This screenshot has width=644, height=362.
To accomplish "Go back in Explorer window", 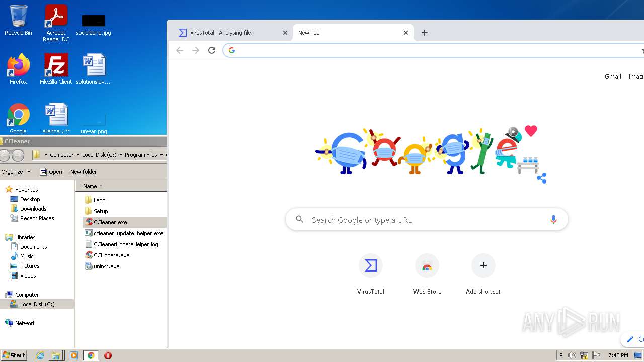I will click(5, 155).
